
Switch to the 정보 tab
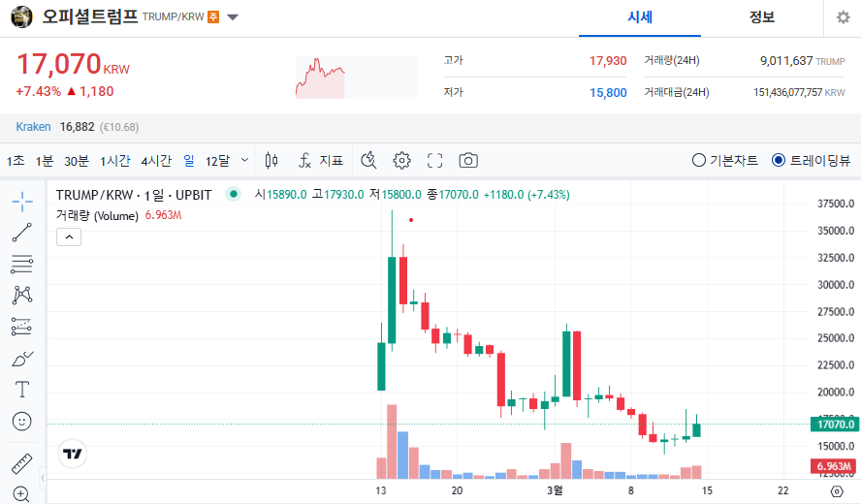[761, 17]
